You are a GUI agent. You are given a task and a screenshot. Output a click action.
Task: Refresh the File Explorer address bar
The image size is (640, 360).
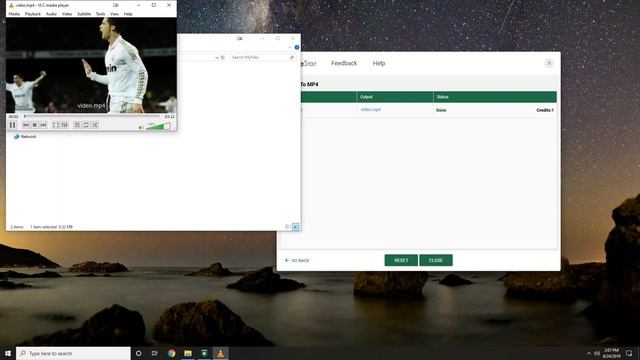(223, 58)
